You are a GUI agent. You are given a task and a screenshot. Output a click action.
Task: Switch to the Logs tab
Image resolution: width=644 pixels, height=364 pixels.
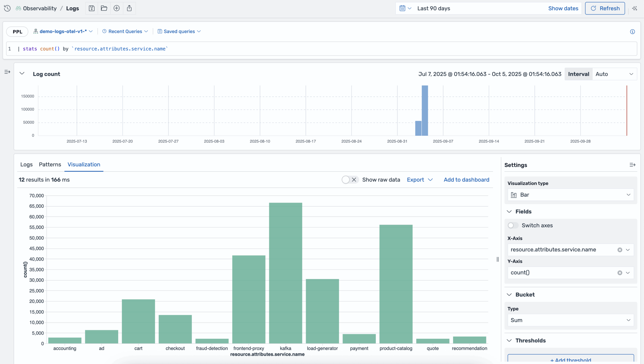(26, 164)
